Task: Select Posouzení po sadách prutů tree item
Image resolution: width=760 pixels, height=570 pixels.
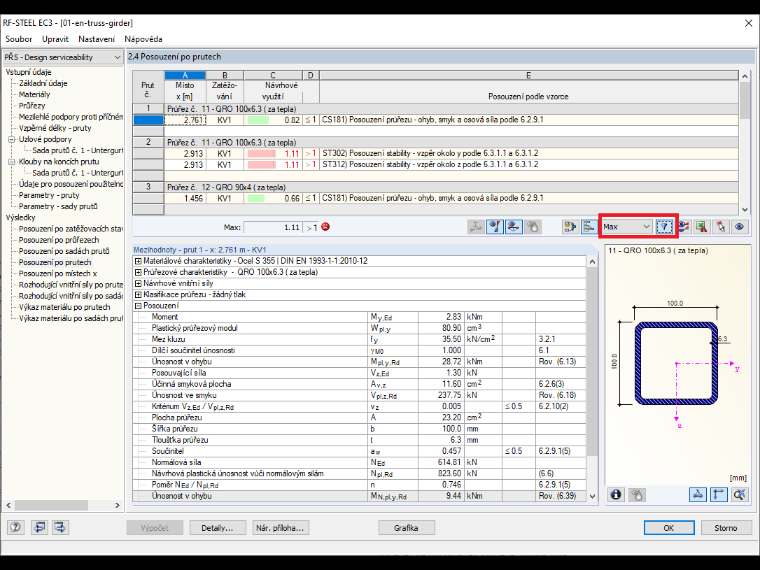Action: click(64, 251)
